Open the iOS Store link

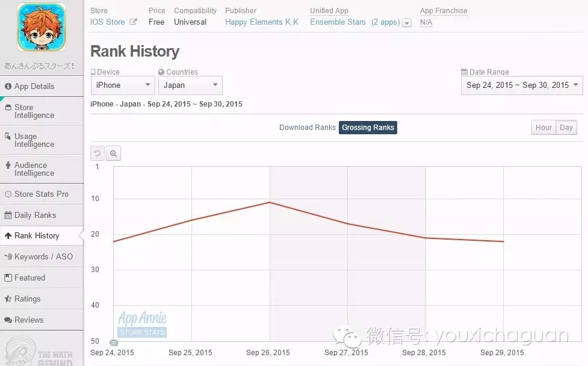[x=108, y=22]
